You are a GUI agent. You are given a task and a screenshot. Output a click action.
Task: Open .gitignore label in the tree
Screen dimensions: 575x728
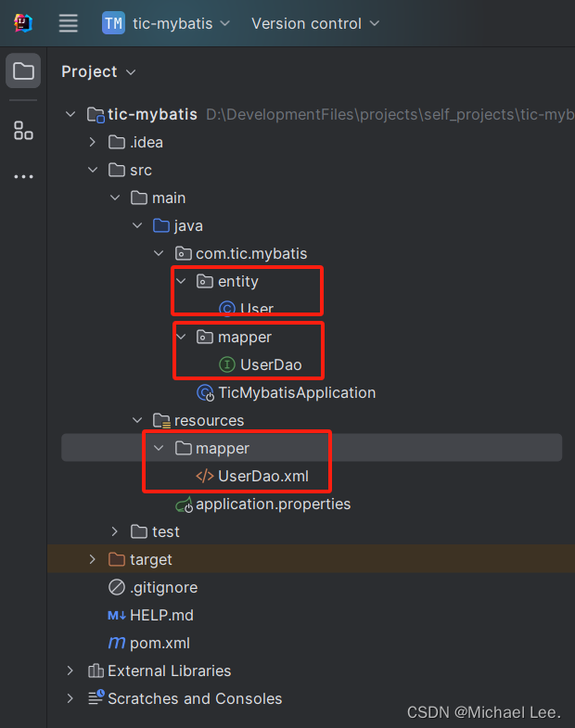tap(164, 588)
